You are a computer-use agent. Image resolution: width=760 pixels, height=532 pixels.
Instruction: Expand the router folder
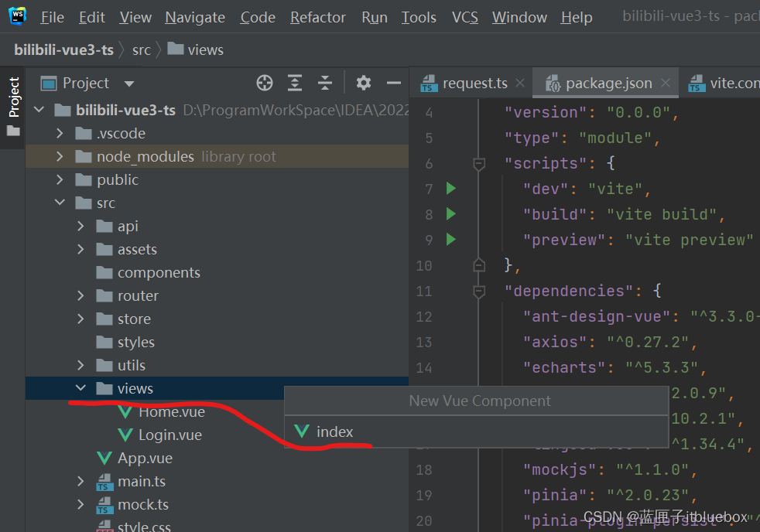80,296
